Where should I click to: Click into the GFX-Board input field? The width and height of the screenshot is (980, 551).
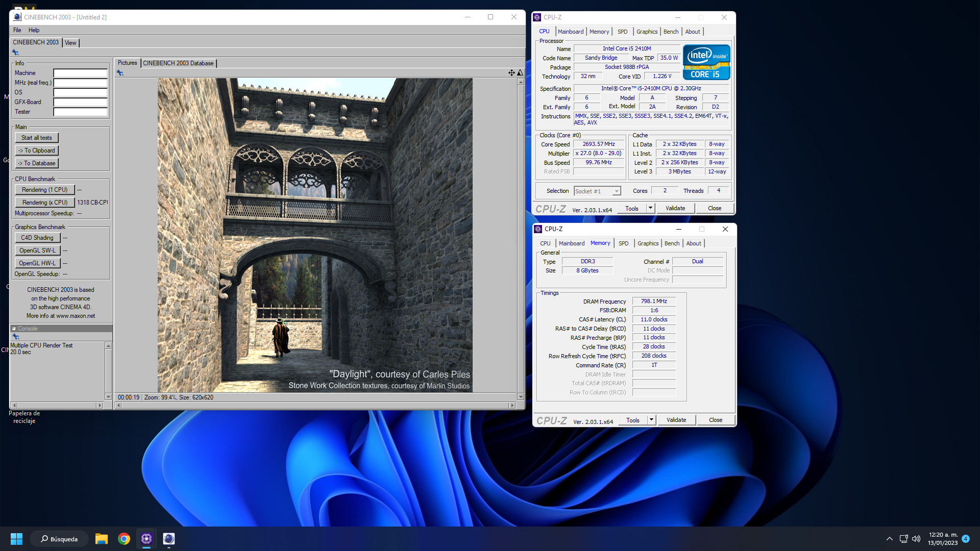pyautogui.click(x=81, y=102)
